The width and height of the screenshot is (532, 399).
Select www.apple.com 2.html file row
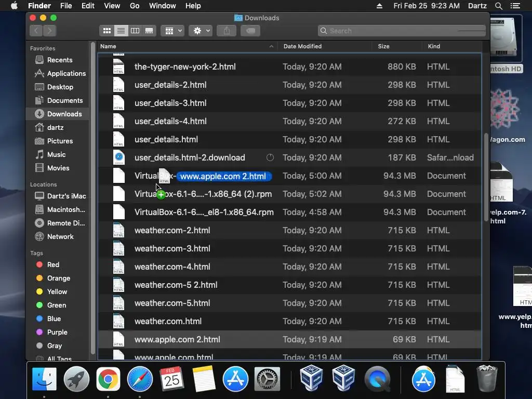pos(289,339)
